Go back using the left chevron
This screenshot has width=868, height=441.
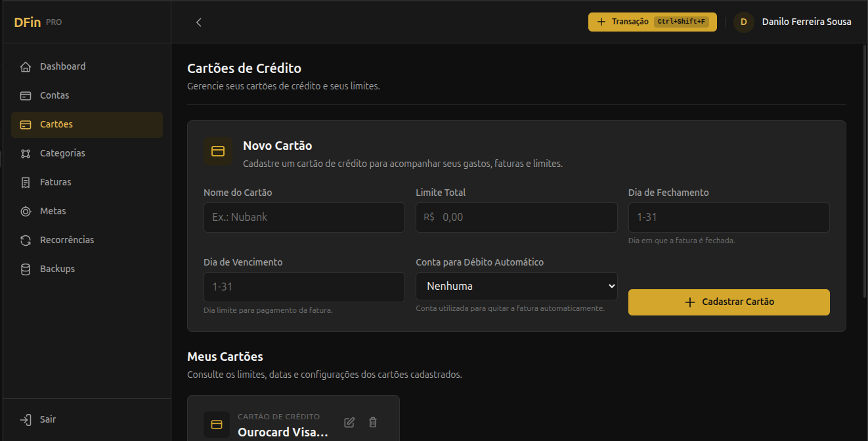(x=199, y=22)
